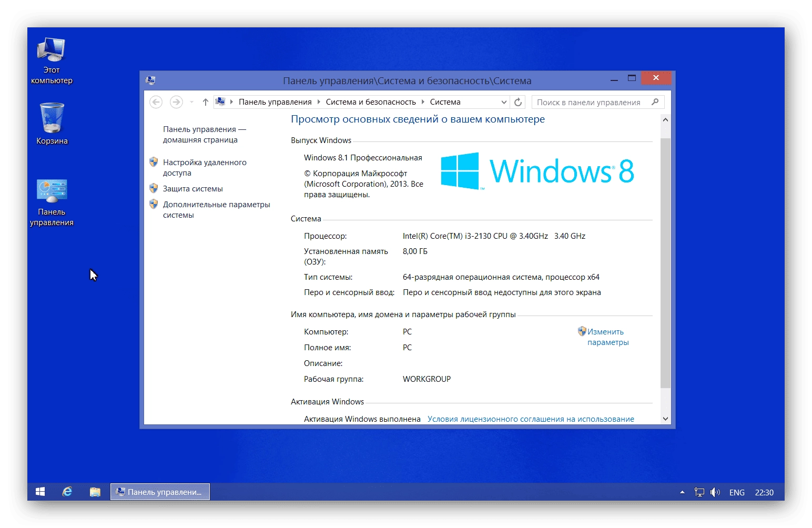Click shield icon beside Настройка удаленного доступа
Screen dimensions: 812x528
[154, 162]
